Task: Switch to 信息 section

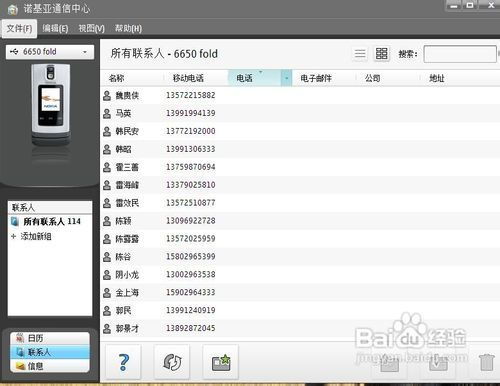Action: pos(50,366)
